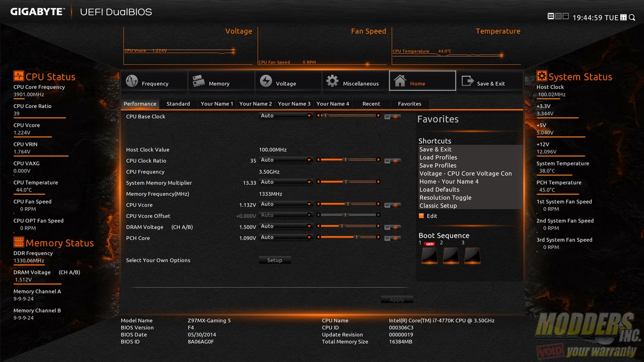Open the Save & Exit top navigation tab

pos(489,81)
